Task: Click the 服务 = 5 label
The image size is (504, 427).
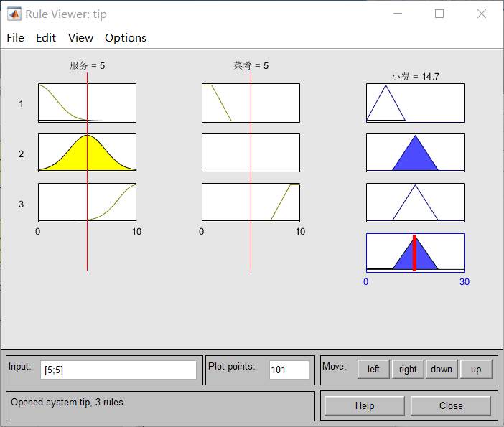Action: (x=88, y=66)
